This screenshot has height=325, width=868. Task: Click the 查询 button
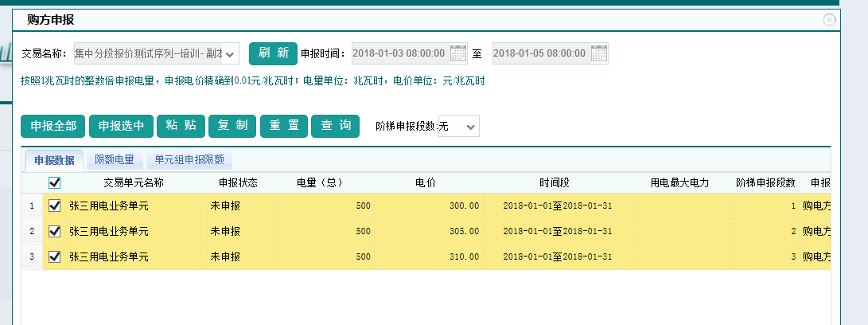pos(336,126)
